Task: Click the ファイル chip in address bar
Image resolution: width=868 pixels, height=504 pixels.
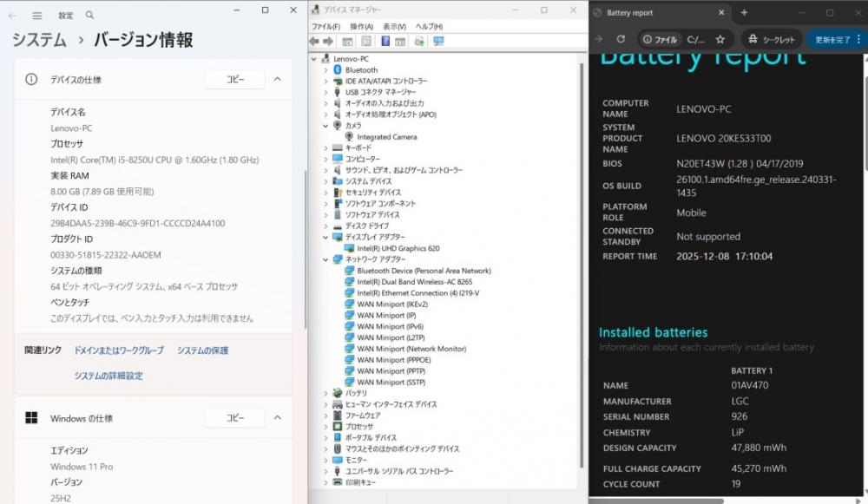Action: pyautogui.click(x=660, y=39)
